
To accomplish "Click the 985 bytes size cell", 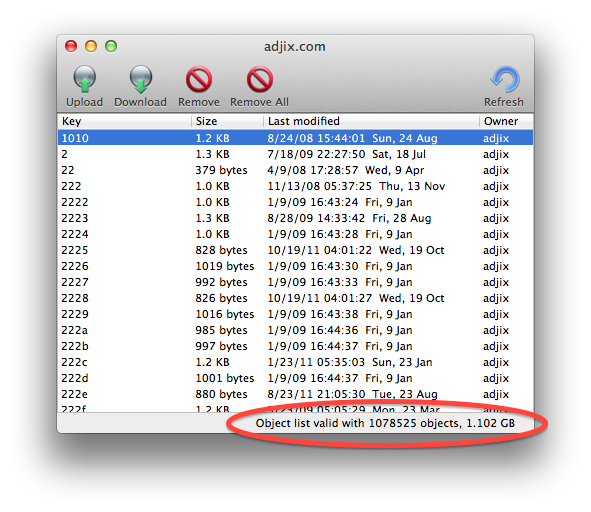I will tap(221, 330).
